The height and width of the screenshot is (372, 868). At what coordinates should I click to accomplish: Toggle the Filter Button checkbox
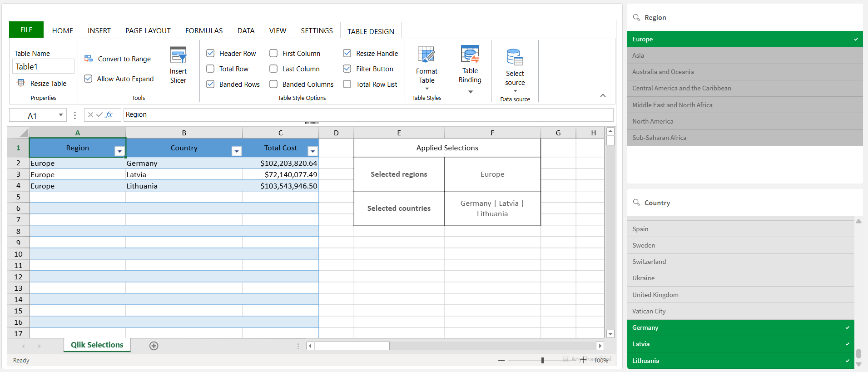click(347, 69)
